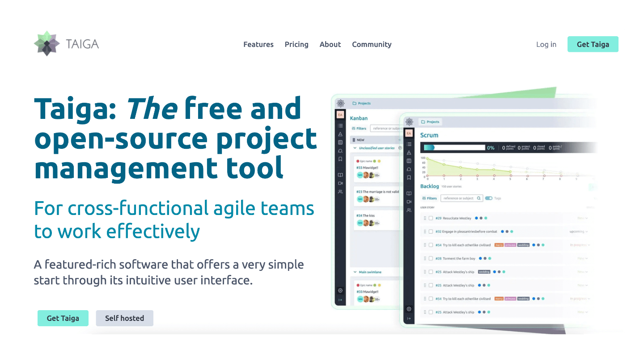The image size is (644, 362).
Task: Grab the drag handle of story #29
Action: coord(425,218)
